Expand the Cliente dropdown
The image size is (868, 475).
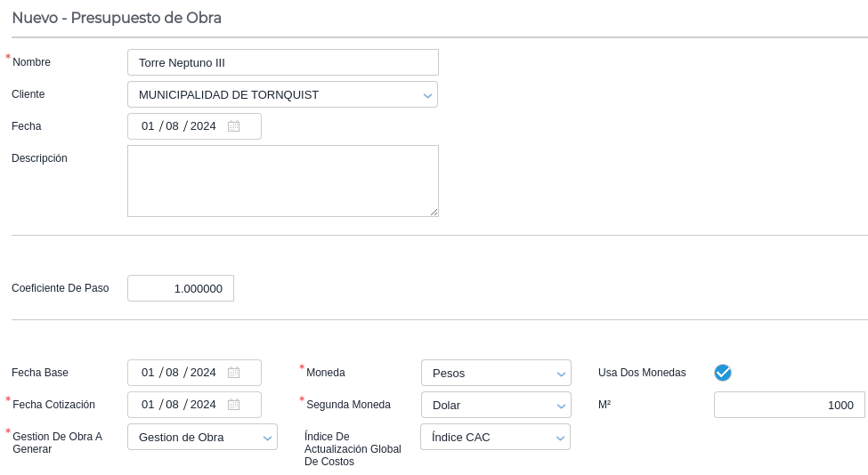[x=427, y=95]
